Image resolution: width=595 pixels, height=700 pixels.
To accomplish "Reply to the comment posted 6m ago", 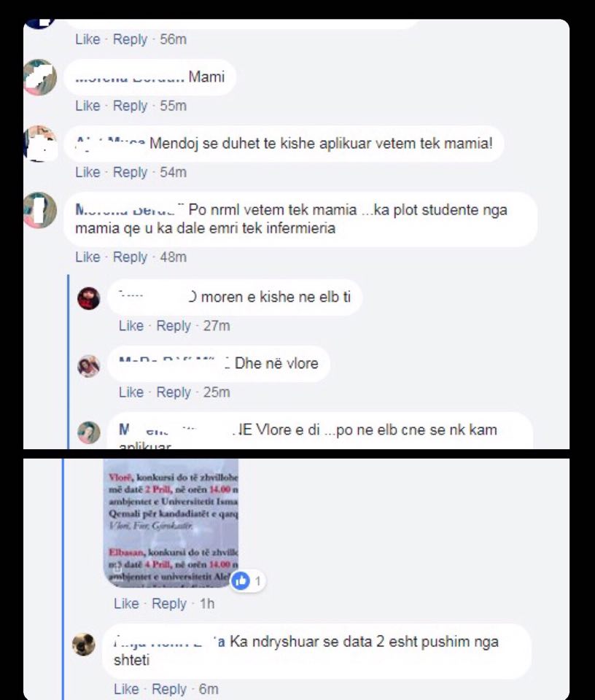I will click(168, 689).
